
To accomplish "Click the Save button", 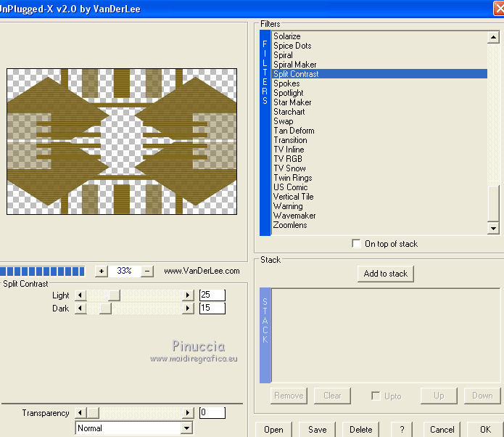I will point(317,430).
